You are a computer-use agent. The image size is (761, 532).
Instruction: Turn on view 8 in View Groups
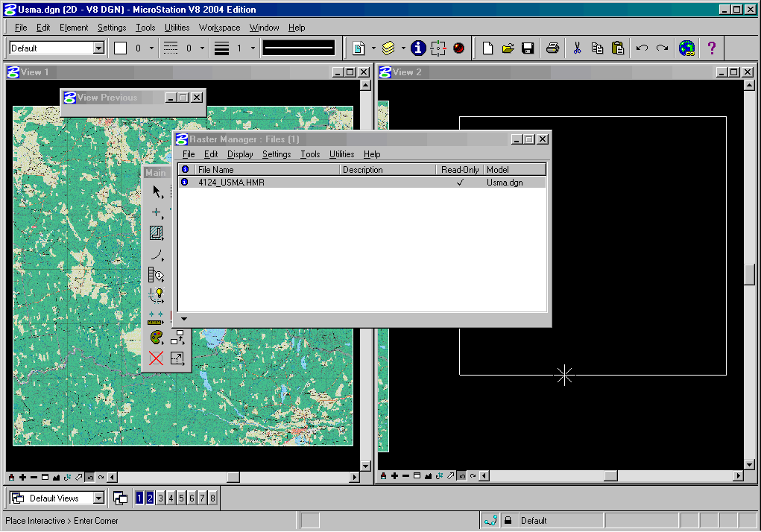tap(212, 498)
